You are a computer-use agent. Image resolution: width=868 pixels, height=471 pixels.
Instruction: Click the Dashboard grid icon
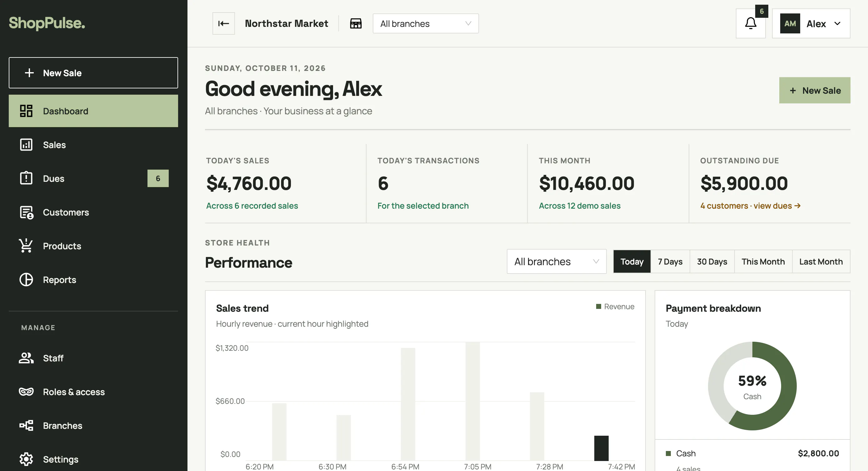tap(26, 111)
